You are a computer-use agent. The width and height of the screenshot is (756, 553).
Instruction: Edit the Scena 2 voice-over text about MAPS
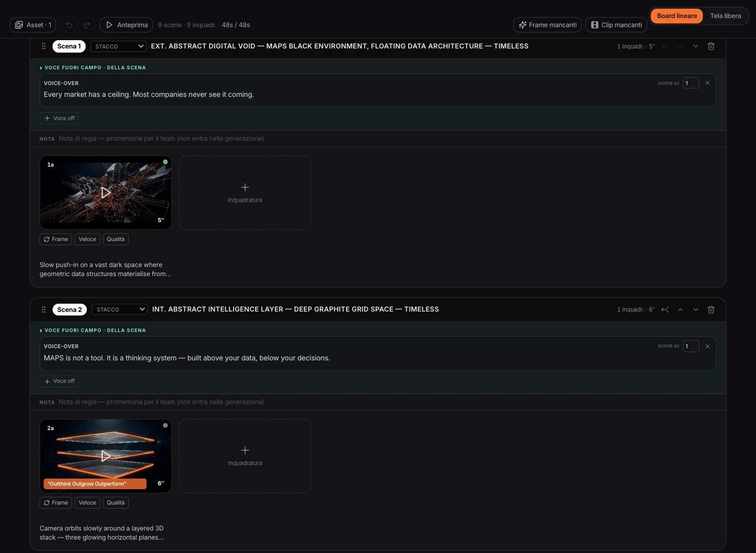[x=187, y=358]
